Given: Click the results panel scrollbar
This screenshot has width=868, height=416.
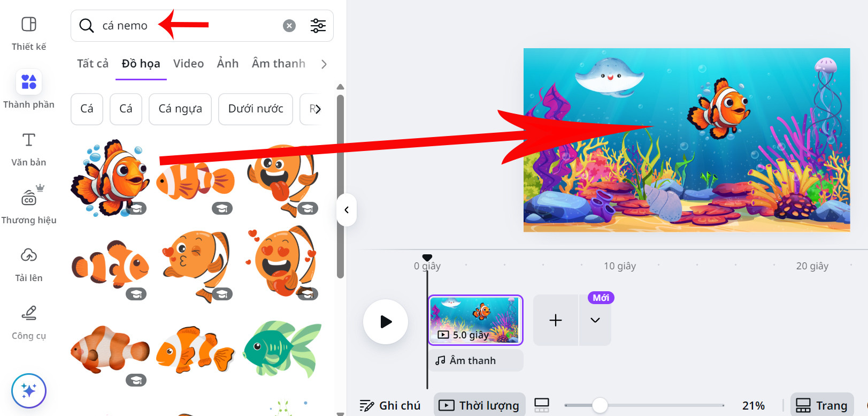Looking at the screenshot, I should 340,186.
